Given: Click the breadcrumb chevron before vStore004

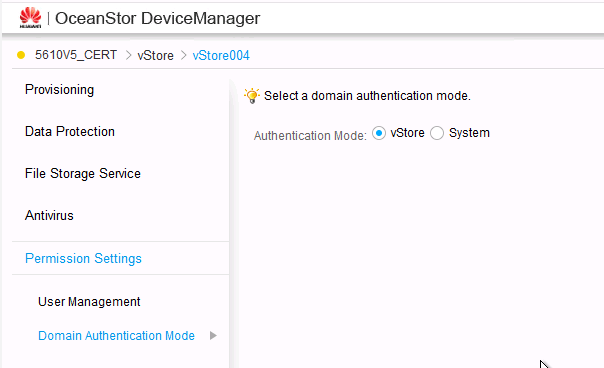Looking at the screenshot, I should [184, 55].
